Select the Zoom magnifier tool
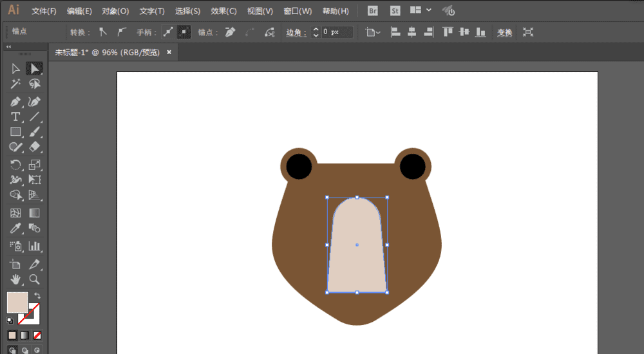This screenshot has width=644, height=354. click(x=35, y=279)
